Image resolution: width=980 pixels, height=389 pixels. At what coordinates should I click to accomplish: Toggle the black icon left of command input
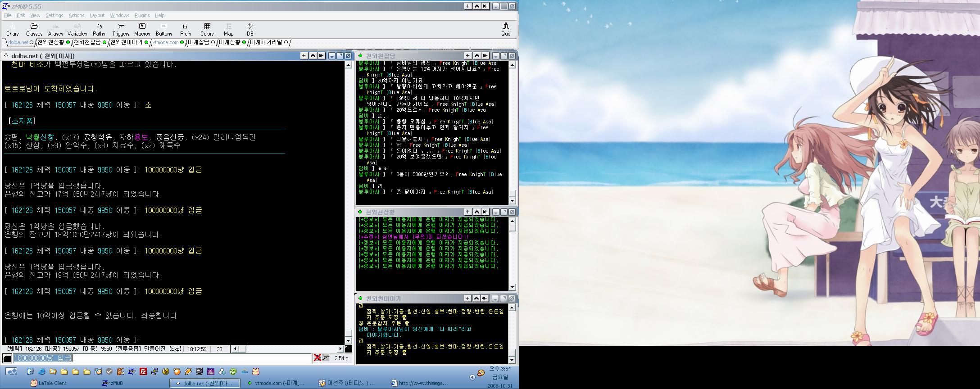click(7, 358)
